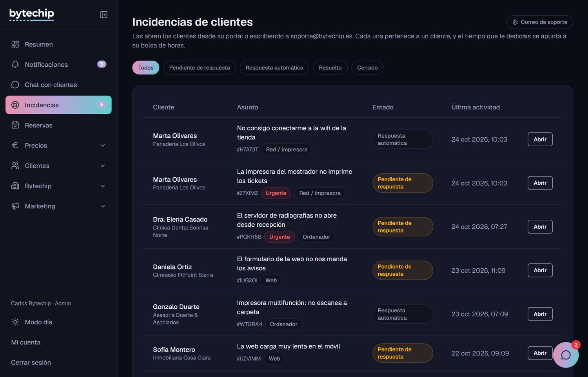
Task: Open Resumen dashboard icon
Action: pos(15,44)
